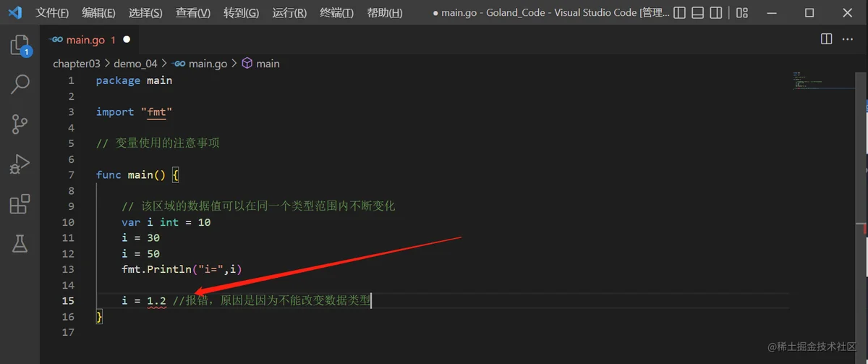Open the 帮助(H) menu
Image resolution: width=868 pixels, height=364 pixels.
coord(385,13)
